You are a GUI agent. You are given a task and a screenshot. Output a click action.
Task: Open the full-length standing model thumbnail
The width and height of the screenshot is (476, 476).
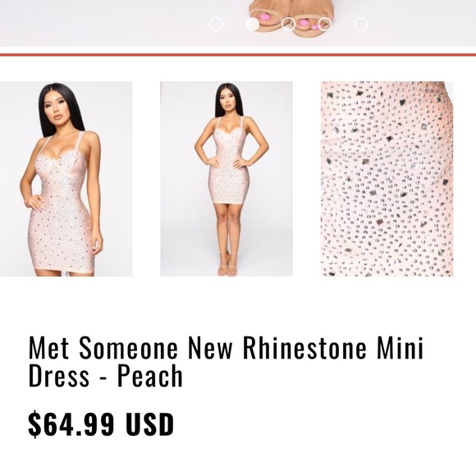227,179
